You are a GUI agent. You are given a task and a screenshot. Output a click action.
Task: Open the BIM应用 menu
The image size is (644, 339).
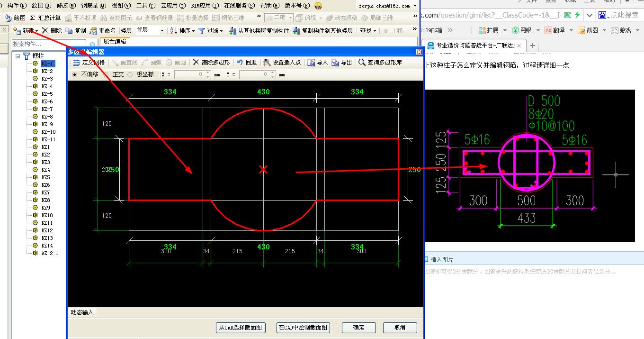205,6
